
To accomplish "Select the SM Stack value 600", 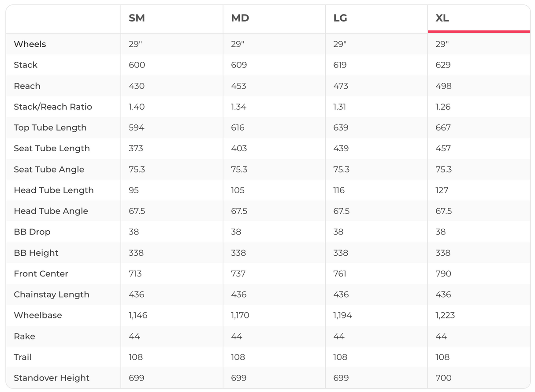I will tap(137, 65).
